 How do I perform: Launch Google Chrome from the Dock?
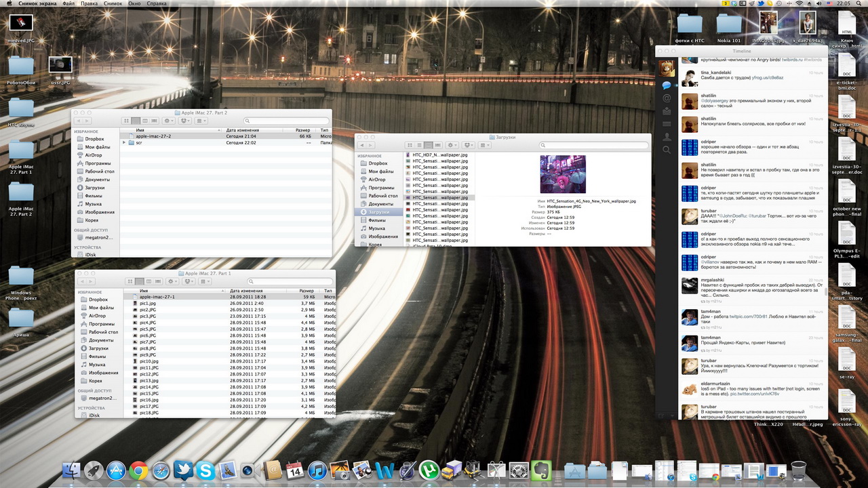click(139, 470)
